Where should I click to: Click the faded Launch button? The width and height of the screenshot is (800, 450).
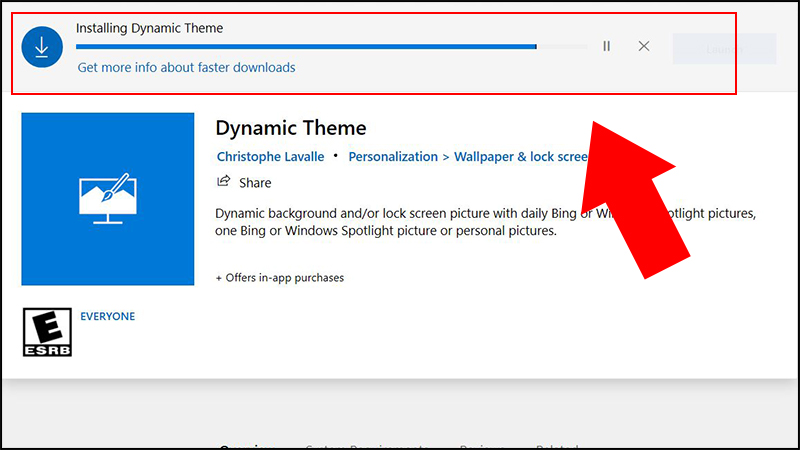(724, 49)
